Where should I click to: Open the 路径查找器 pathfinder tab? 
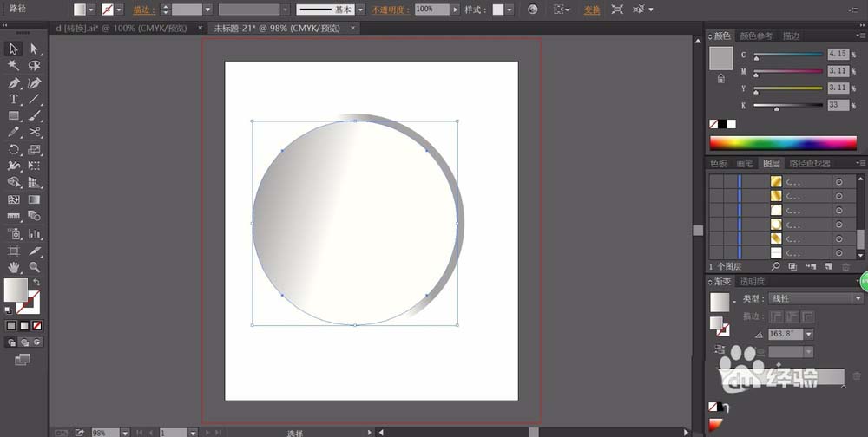click(x=809, y=163)
